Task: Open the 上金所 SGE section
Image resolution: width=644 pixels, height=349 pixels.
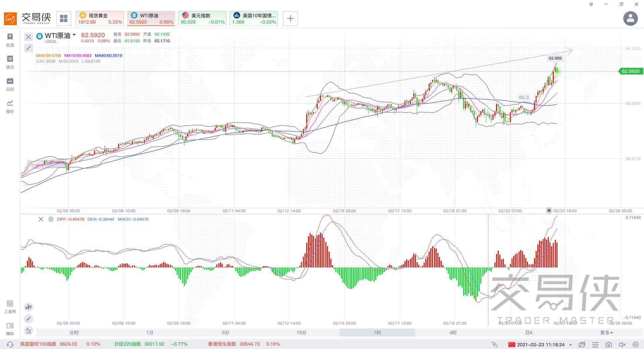Action: [x=10, y=307]
